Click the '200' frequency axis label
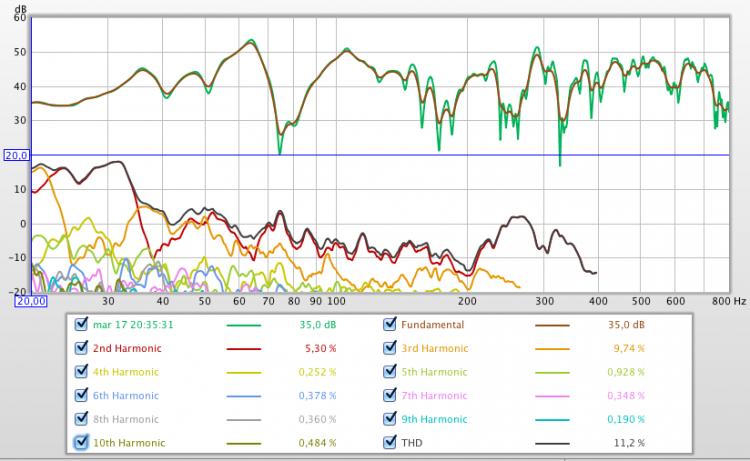The image size is (750, 461). tap(467, 301)
